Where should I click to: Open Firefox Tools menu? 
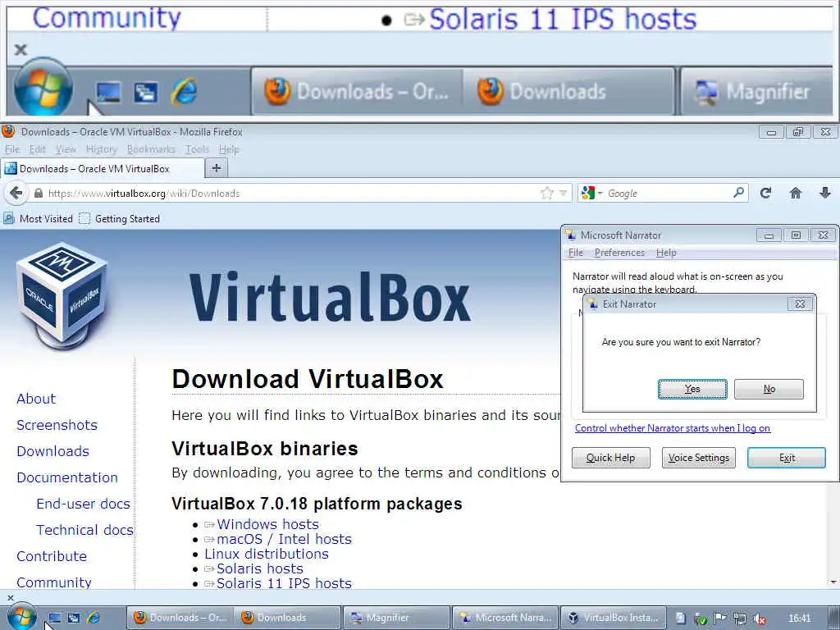coord(197,149)
